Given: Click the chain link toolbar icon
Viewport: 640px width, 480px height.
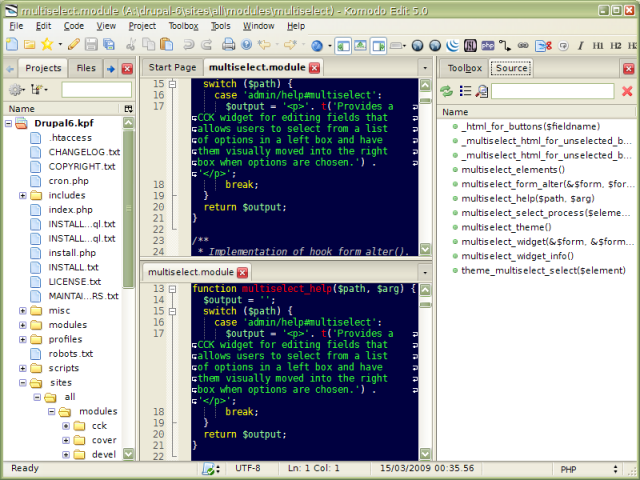Looking at the screenshot, I should coord(523,45).
